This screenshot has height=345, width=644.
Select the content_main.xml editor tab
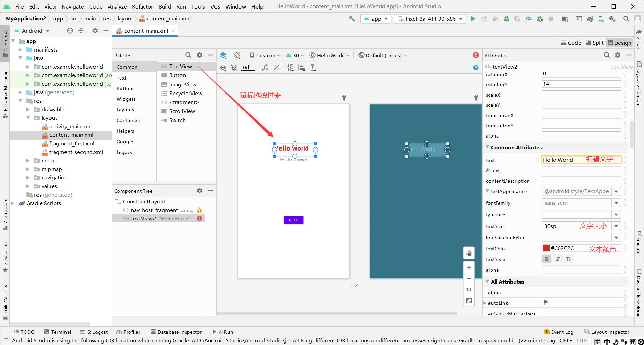tap(145, 31)
